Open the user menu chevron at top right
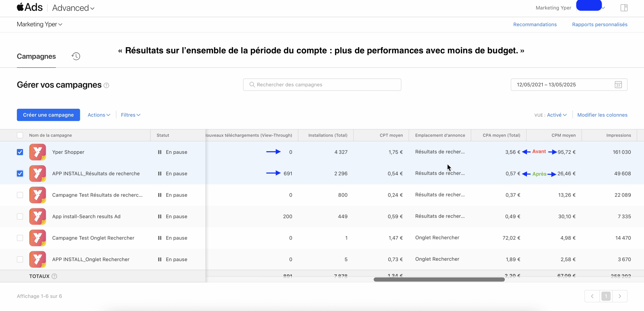Image resolution: width=644 pixels, height=311 pixels. pos(603,8)
